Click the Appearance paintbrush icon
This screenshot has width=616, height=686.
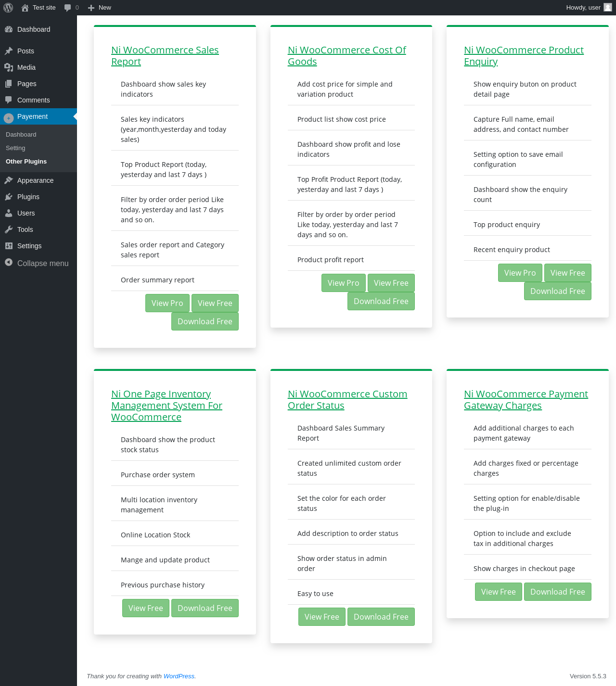[9, 180]
